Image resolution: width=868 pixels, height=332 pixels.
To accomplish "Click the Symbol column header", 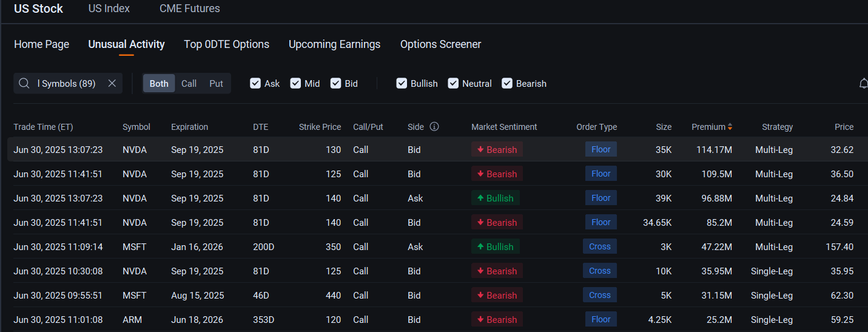I will click(136, 127).
